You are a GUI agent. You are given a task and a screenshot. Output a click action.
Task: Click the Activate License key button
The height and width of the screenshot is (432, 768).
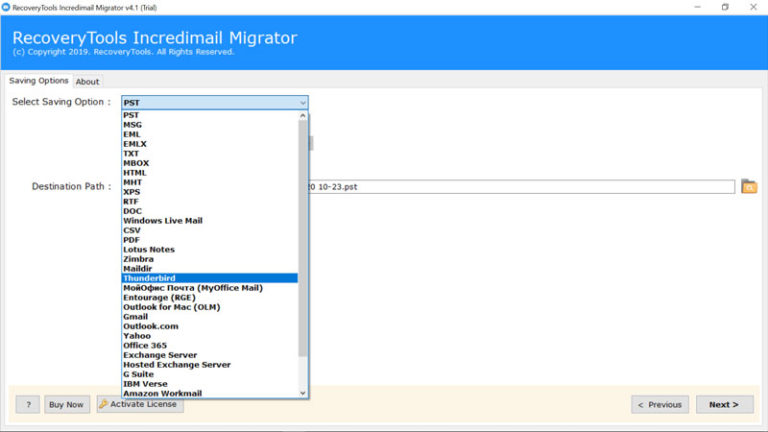pyautogui.click(x=140, y=404)
